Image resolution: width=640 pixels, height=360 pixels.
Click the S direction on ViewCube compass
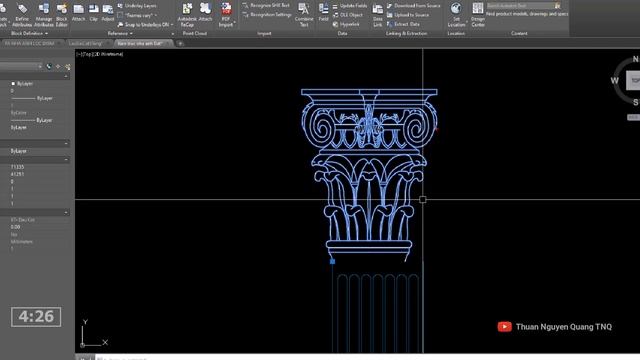click(x=636, y=102)
